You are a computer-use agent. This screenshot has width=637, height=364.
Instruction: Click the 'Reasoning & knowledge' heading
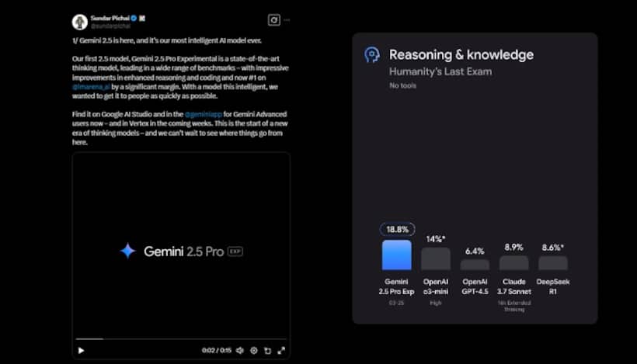click(461, 55)
